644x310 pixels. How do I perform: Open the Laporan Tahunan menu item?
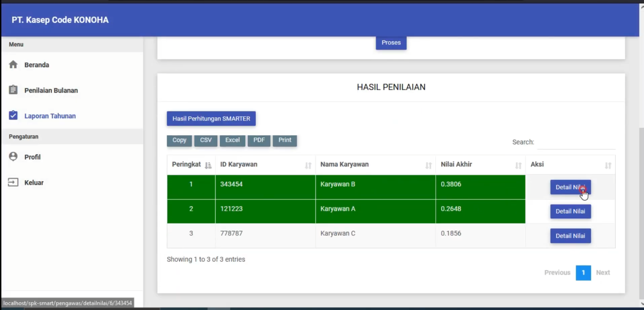pyautogui.click(x=72, y=116)
